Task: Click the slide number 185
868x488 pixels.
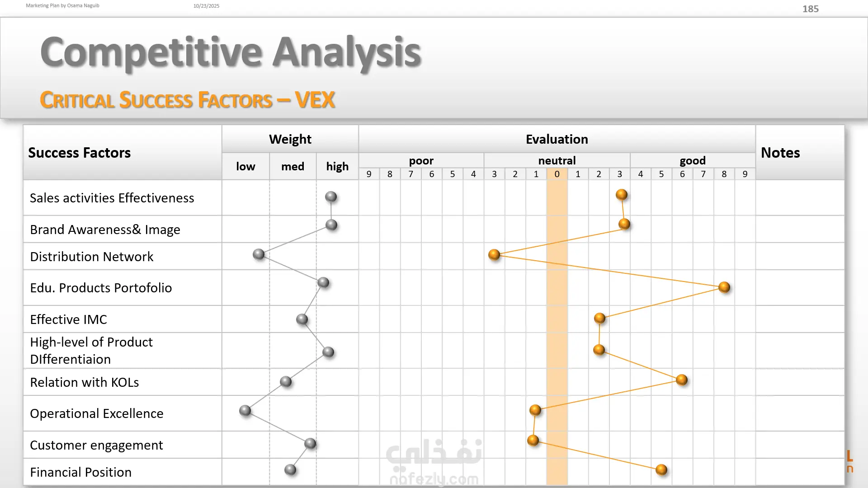Action: (810, 9)
